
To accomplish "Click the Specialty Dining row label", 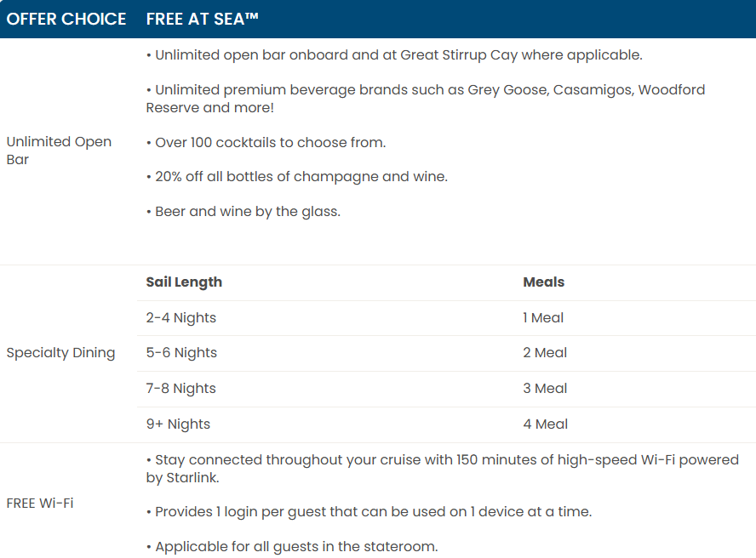I will point(60,353).
